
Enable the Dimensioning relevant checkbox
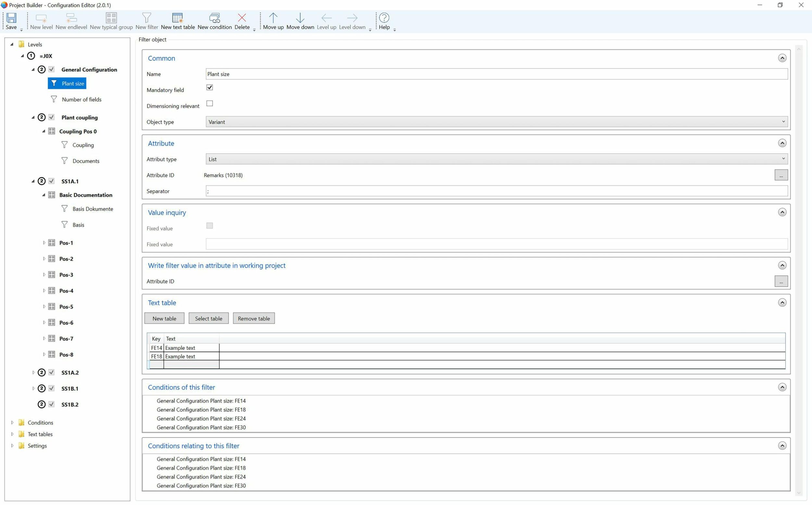click(x=209, y=104)
